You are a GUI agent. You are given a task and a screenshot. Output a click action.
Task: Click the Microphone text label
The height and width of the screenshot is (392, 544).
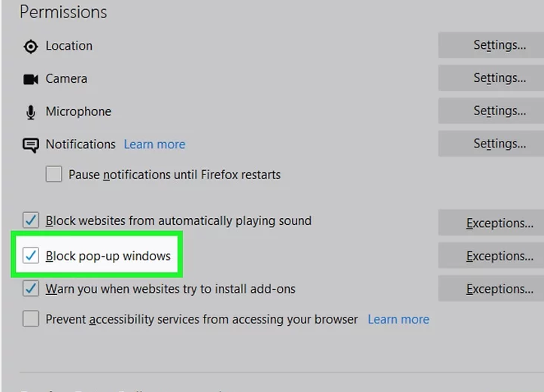click(x=78, y=111)
